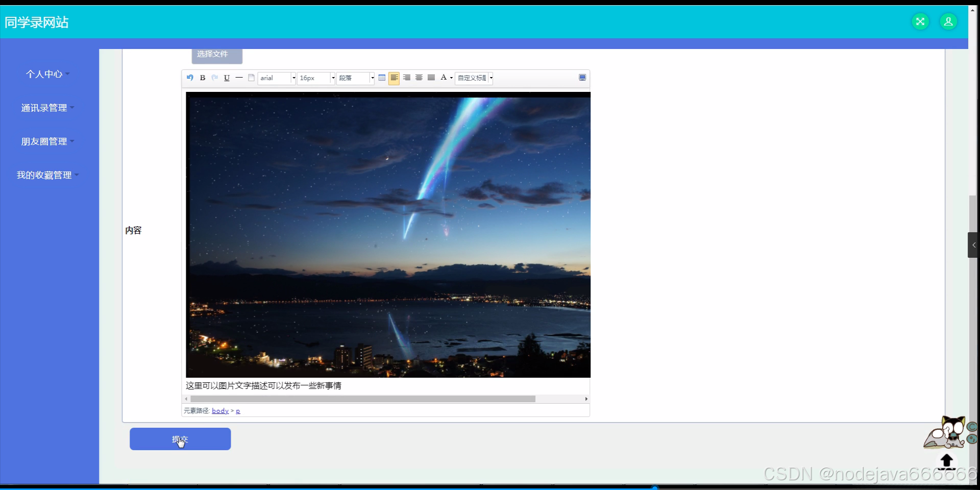Open the user profile icon in header
The width and height of the screenshot is (980, 490).
[948, 21]
